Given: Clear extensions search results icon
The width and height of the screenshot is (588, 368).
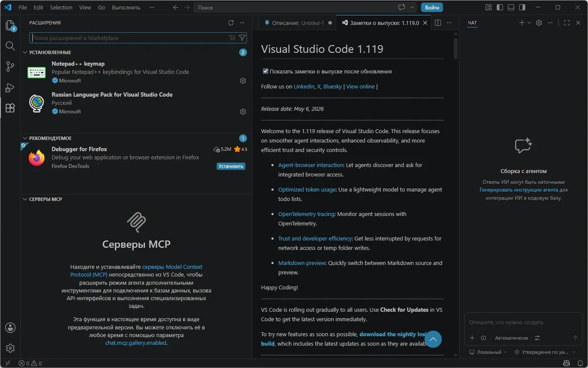Looking at the screenshot, I should tap(232, 38).
